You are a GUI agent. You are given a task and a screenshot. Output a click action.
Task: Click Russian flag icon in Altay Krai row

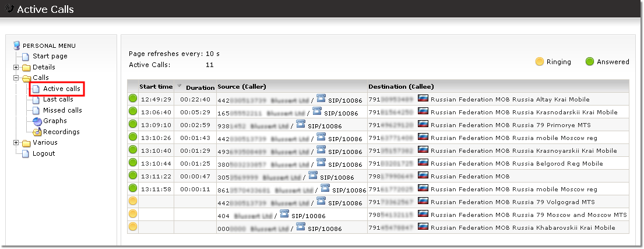click(x=424, y=99)
